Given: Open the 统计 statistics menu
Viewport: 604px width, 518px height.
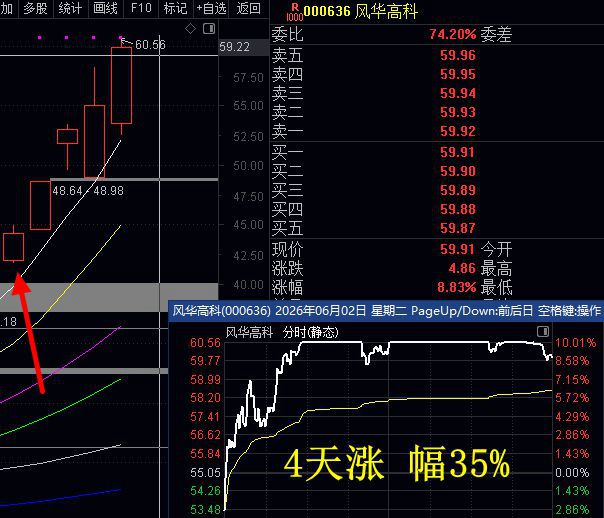Looking at the screenshot, I should pyautogui.click(x=70, y=8).
